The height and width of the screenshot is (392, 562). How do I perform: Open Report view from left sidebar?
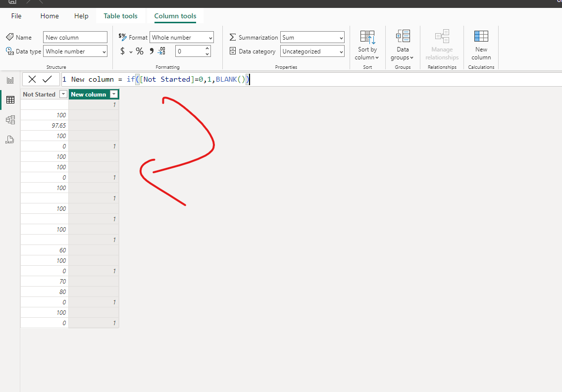[10, 80]
